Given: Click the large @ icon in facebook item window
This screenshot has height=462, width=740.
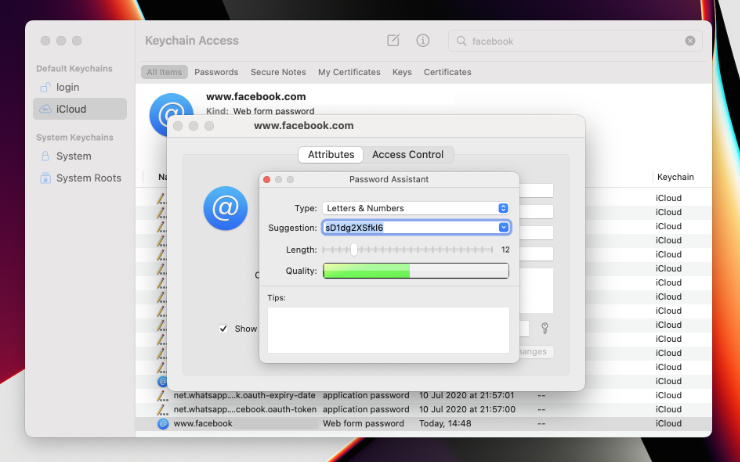Looking at the screenshot, I should coord(225,208).
